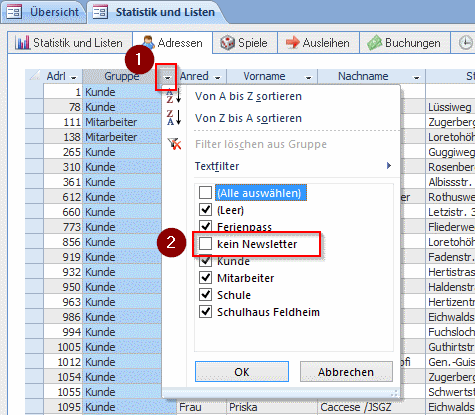Click the green money icon on Buchungen tab
This screenshot has width=475, height=415.
click(x=374, y=43)
